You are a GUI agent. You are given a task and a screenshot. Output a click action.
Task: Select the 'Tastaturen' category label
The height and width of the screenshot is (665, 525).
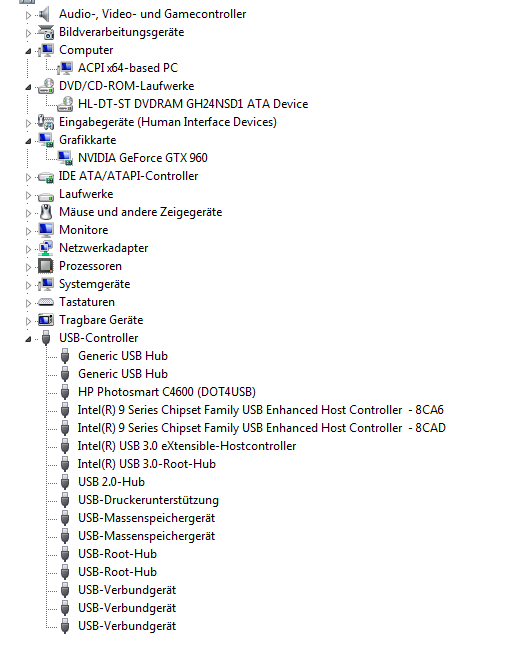click(87, 302)
